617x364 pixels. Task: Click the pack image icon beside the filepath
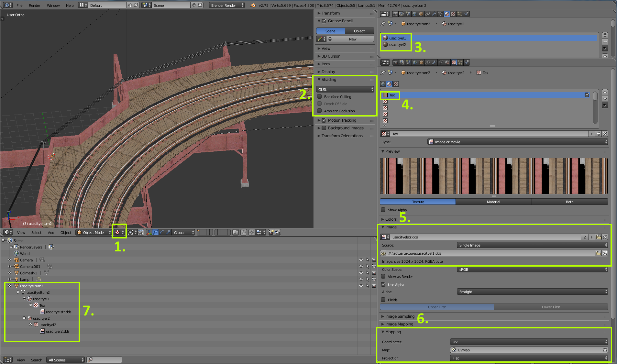383,253
